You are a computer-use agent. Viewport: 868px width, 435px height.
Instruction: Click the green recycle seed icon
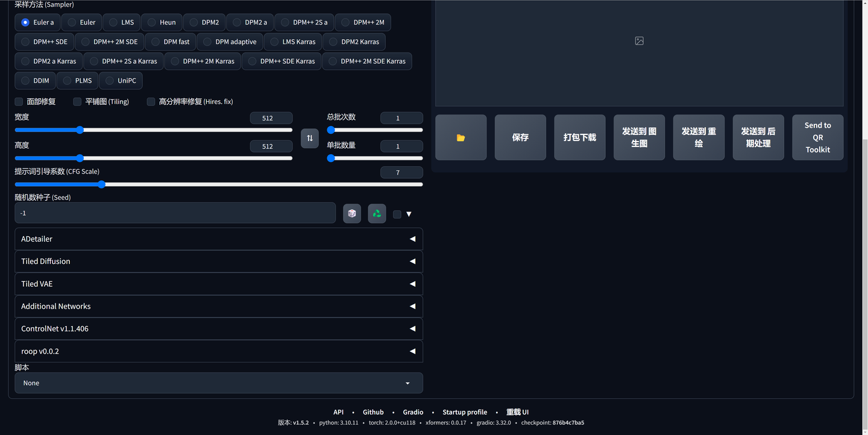coord(377,213)
